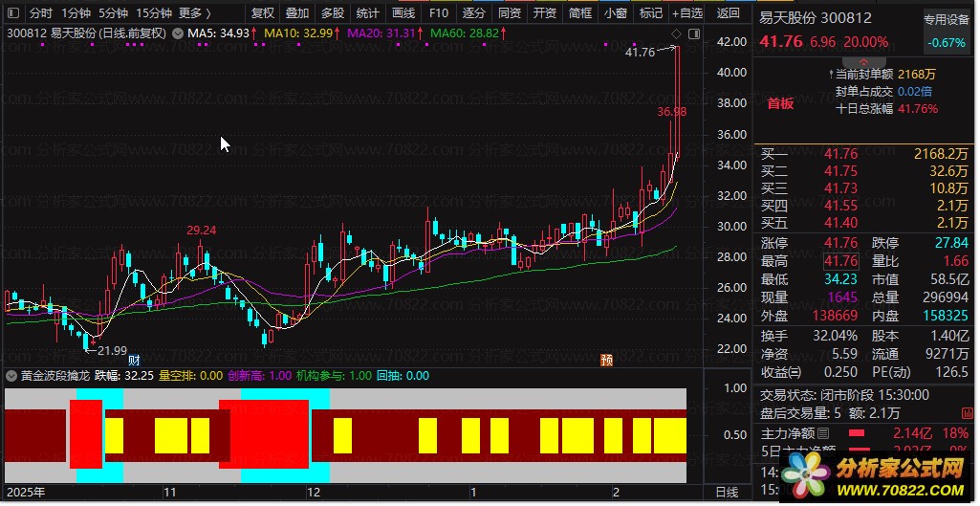Select the 买三 bid row at 41.73

click(x=864, y=188)
